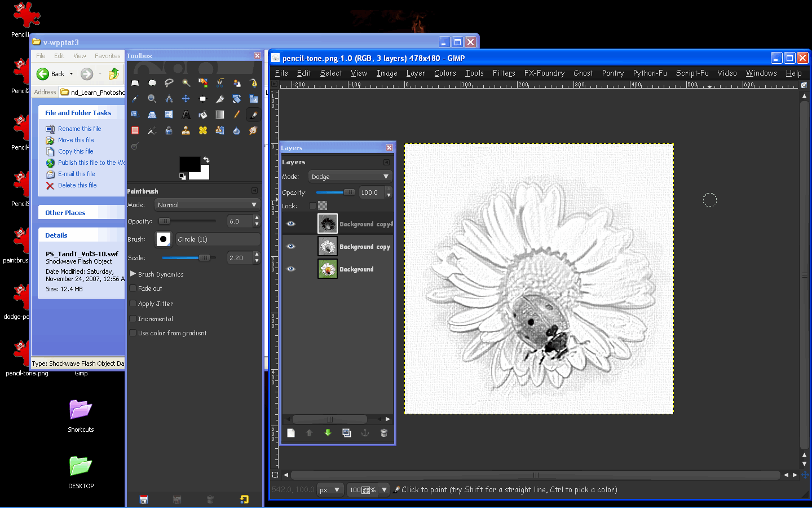Click the black foreground color swatch
812x508 pixels.
point(188,163)
